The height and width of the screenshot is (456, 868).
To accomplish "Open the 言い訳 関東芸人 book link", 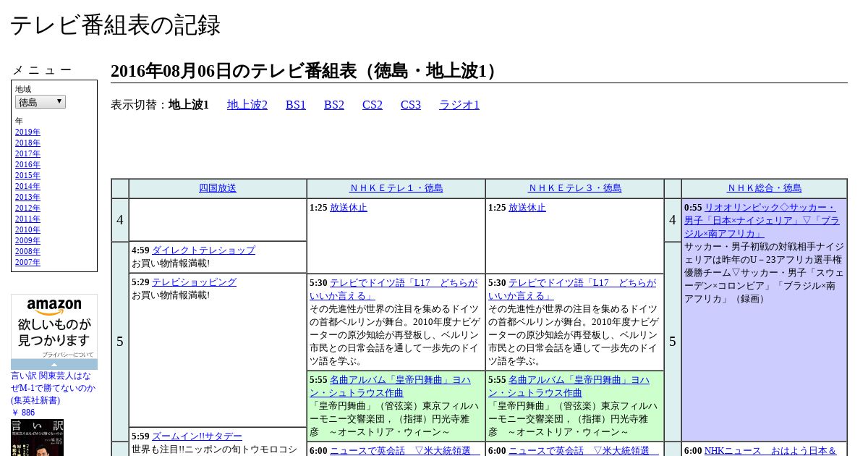I will [x=53, y=388].
